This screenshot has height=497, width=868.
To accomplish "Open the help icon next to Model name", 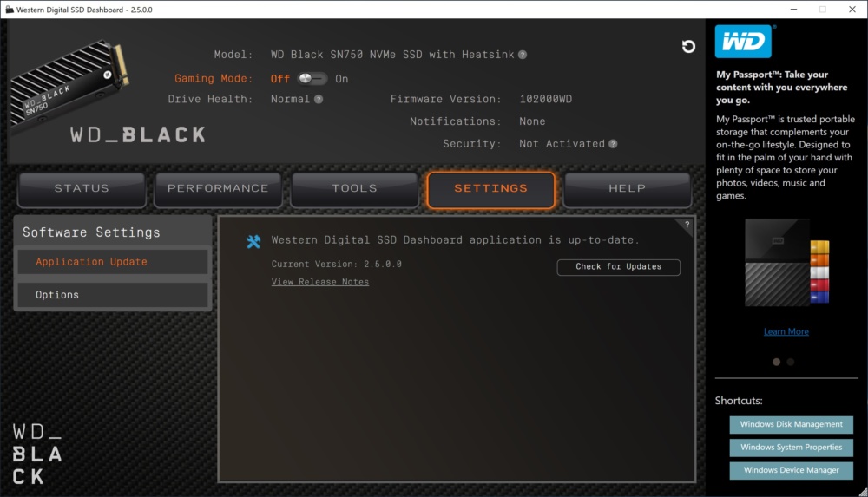I will pos(523,55).
